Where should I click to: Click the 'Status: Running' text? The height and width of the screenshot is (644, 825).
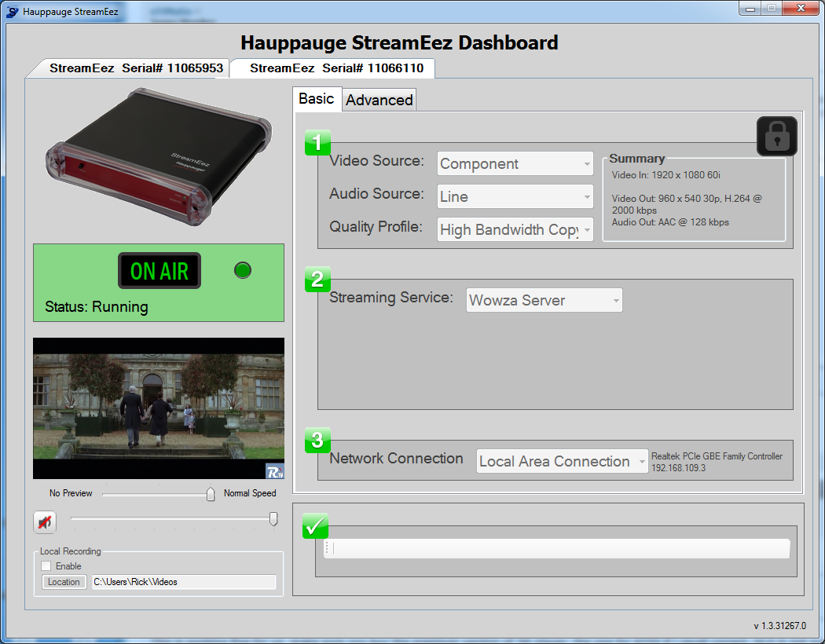[97, 306]
